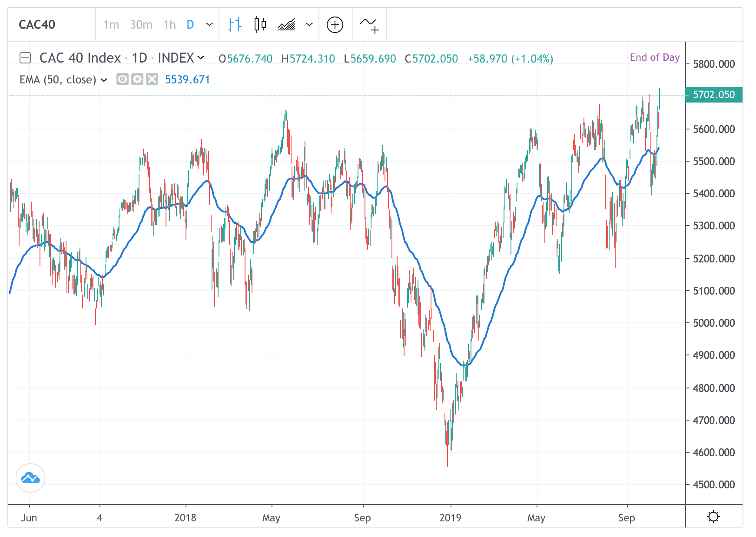Image resolution: width=756 pixels, height=537 pixels.
Task: Remove the EMA indicator with the X icon
Action: (152, 80)
